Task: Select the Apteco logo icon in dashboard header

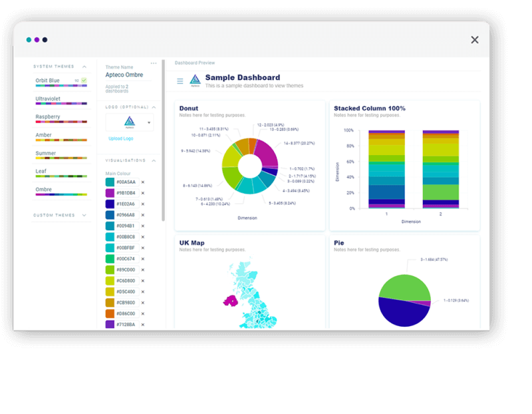Action: click(x=194, y=79)
